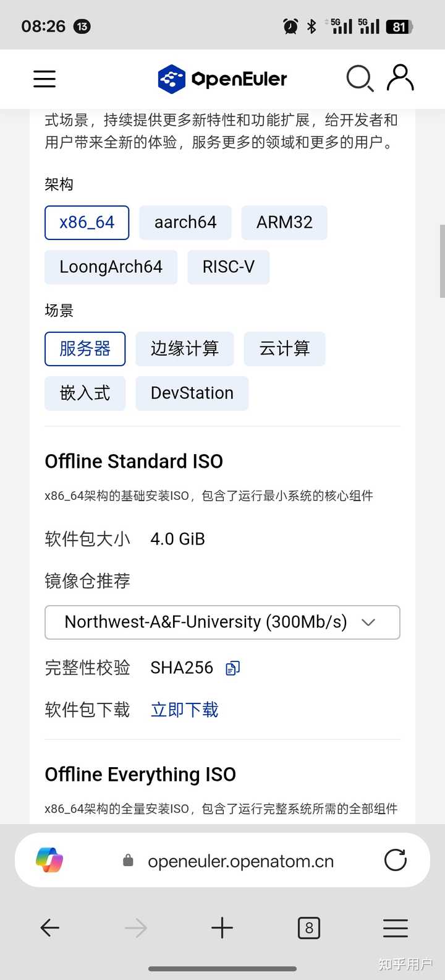Click the Offline Standard ISO heading
Screen dimensions: 445x980
pyautogui.click(x=133, y=462)
